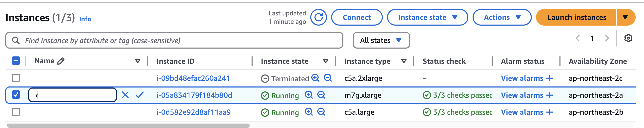Click the pencil edit icon beside Name
The height and width of the screenshot is (128, 644).
tap(61, 61)
